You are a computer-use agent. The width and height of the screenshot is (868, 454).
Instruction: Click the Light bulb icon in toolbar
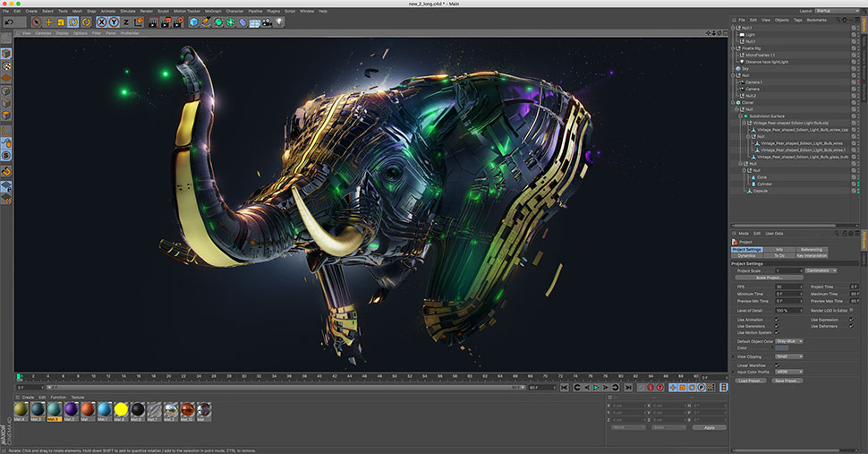[x=280, y=22]
